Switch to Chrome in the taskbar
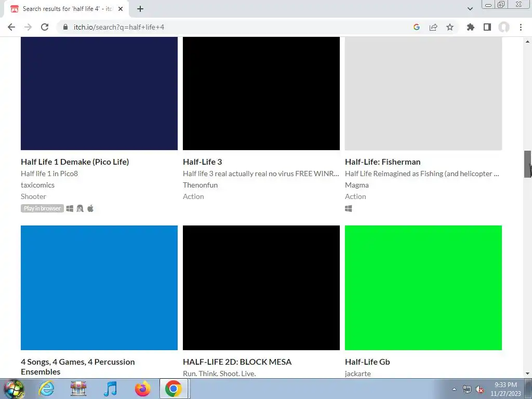 pos(174,389)
